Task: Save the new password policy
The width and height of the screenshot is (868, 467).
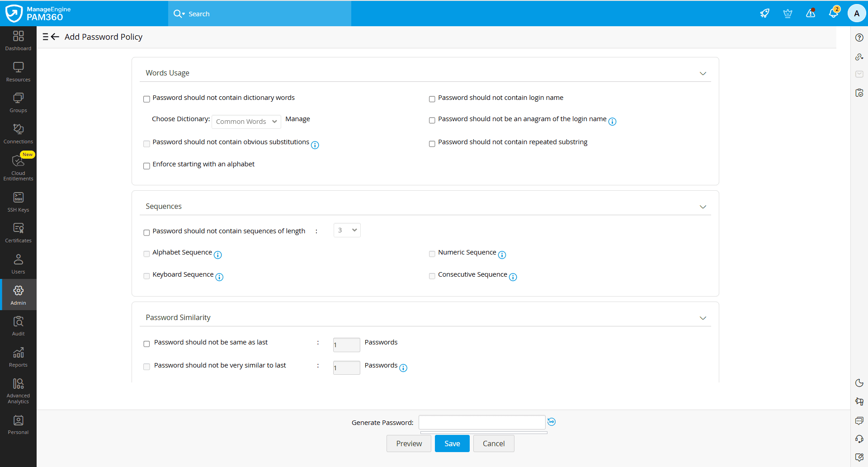Action: click(452, 443)
